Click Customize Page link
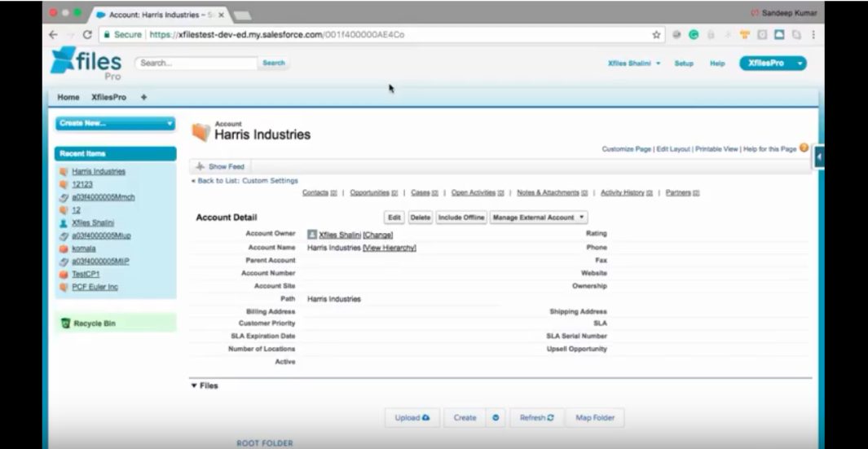Image resolution: width=868 pixels, height=449 pixels. [x=627, y=149]
